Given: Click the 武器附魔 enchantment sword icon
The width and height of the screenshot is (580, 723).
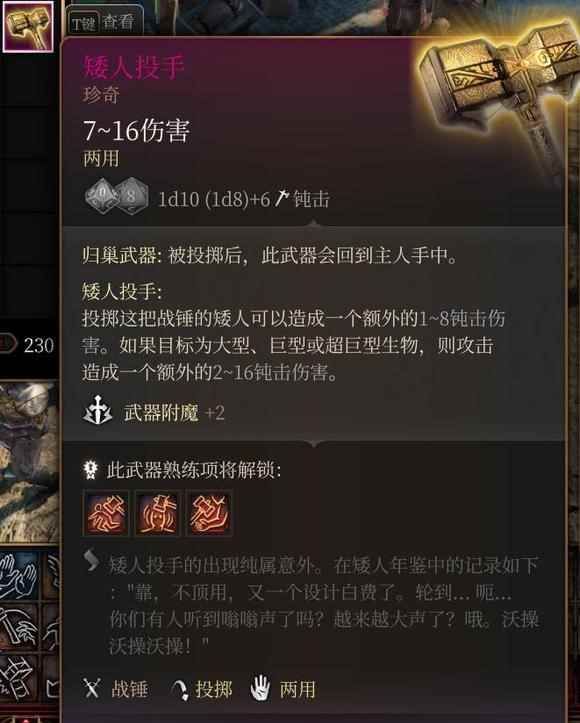Looking at the screenshot, I should (x=97, y=410).
